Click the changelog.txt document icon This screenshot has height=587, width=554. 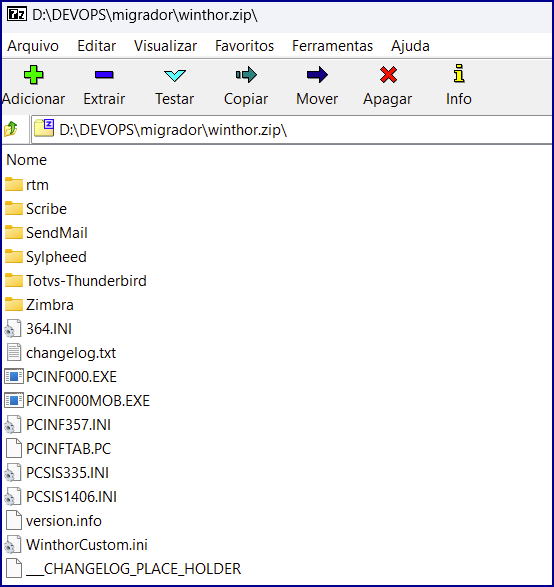tap(14, 352)
